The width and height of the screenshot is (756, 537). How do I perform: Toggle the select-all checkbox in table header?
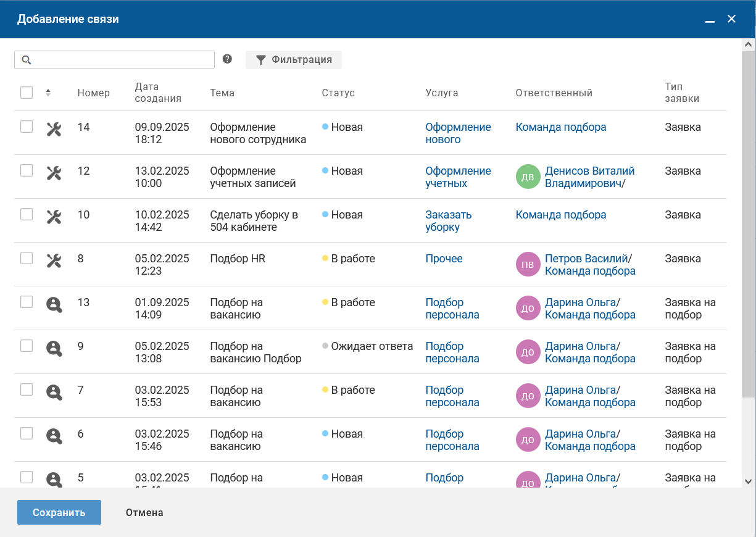(27, 93)
